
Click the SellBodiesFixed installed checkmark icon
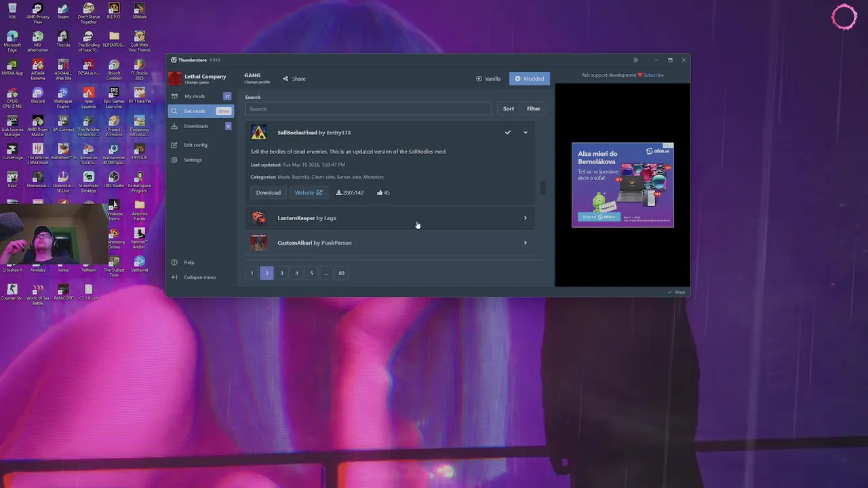(x=507, y=133)
